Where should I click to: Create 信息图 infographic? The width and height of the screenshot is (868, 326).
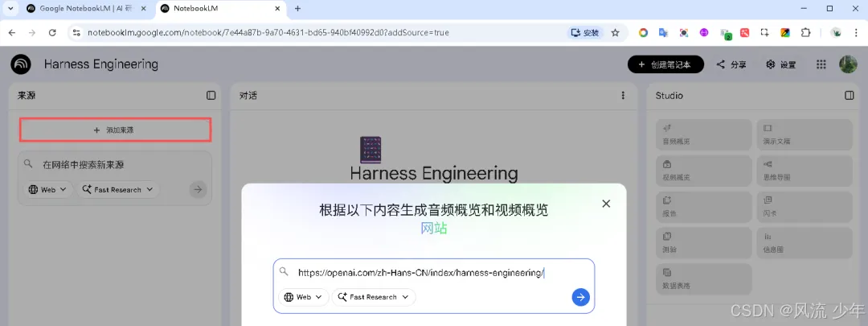[805, 243]
